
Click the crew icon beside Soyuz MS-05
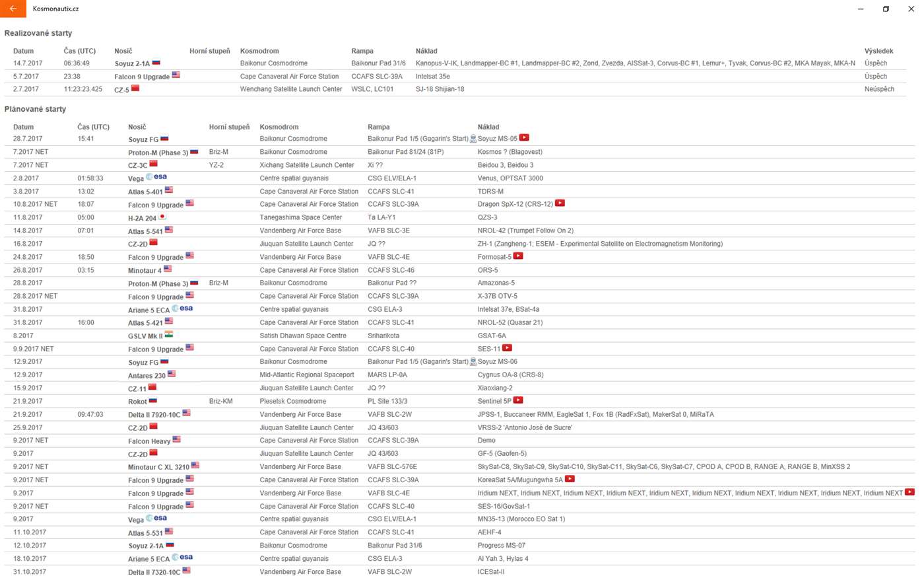473,139
